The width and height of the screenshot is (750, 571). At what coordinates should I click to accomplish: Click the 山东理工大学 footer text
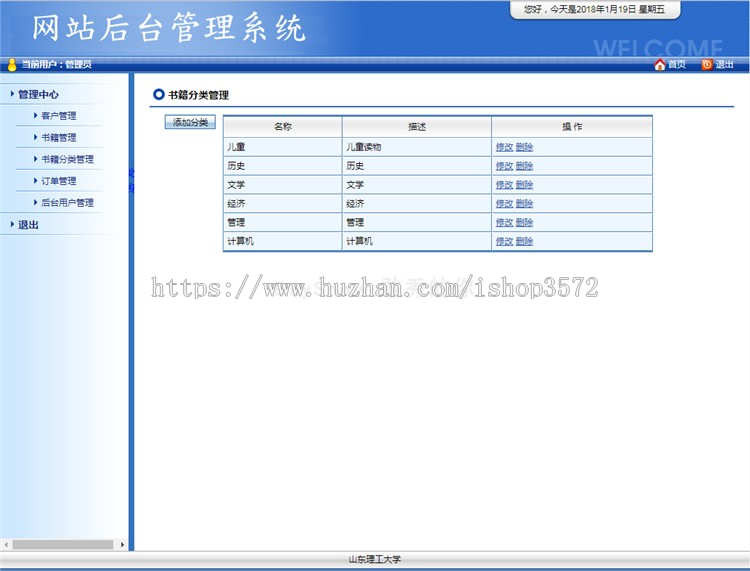click(375, 559)
